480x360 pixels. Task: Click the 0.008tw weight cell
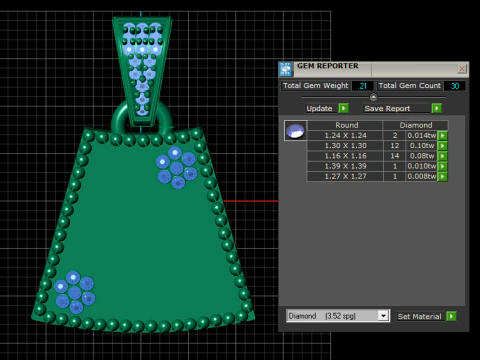click(x=421, y=176)
